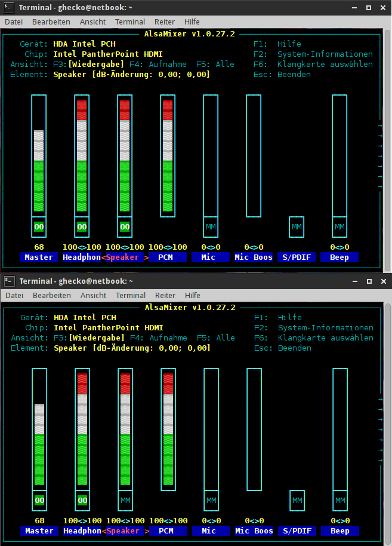This screenshot has height=546, width=392.
Task: Click PCM volume bar in top window
Action: coord(168,156)
